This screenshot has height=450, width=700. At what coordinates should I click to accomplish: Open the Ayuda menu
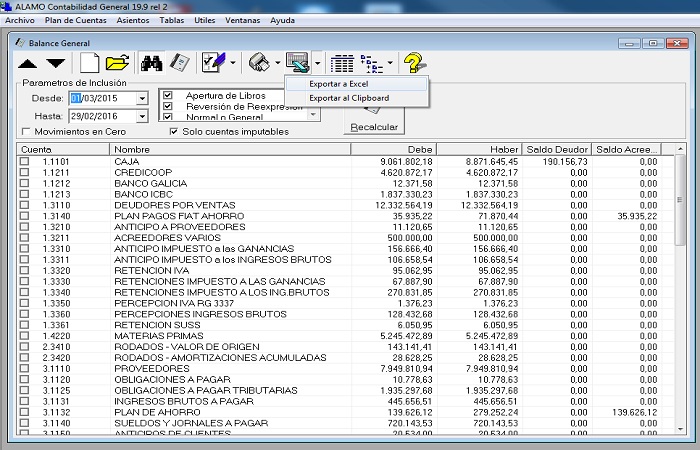pyautogui.click(x=282, y=20)
